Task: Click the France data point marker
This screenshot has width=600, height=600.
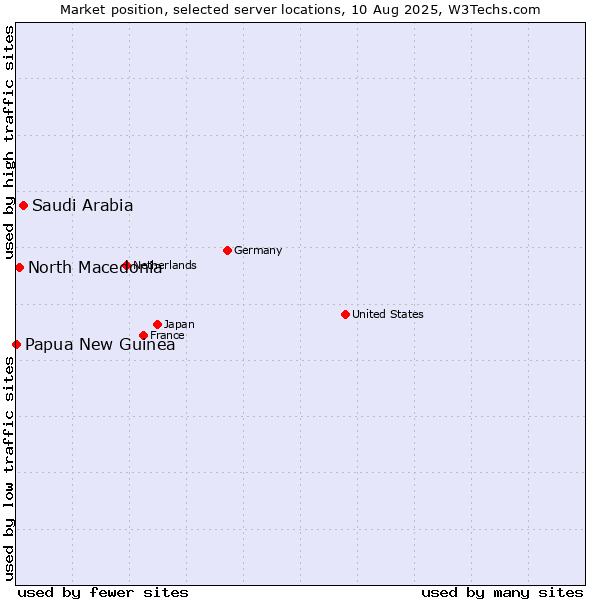Action: pyautogui.click(x=143, y=336)
